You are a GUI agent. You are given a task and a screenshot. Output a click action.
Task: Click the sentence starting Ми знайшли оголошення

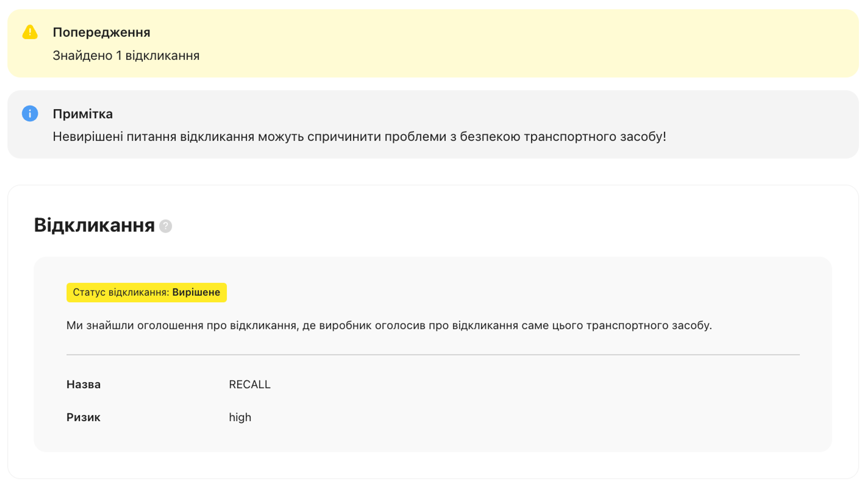[x=389, y=325]
